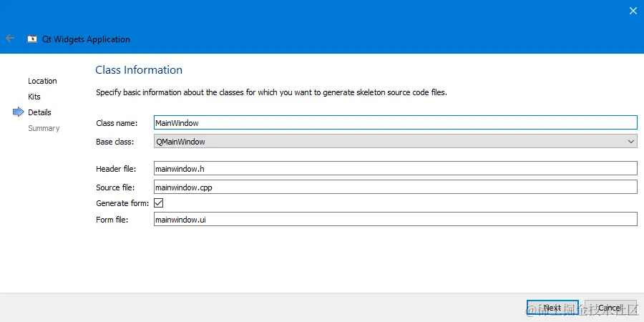Focus the Header file input field
Screen dimensions: 644x322
(x=396, y=168)
